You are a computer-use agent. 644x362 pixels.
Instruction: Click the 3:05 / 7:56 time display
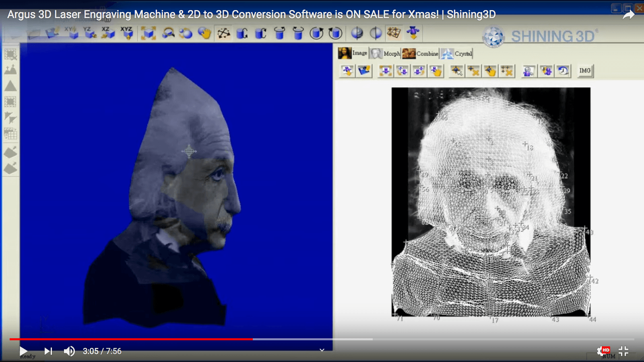pos(102,351)
